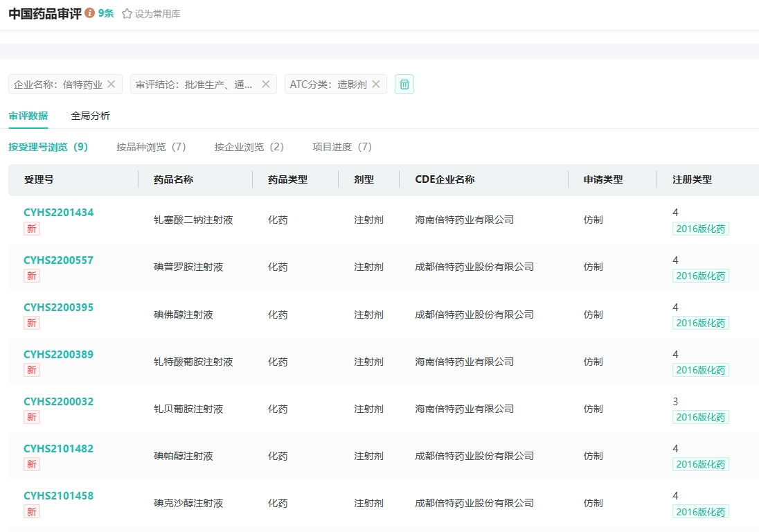Open acceptance number CYHS2200557

58,260
